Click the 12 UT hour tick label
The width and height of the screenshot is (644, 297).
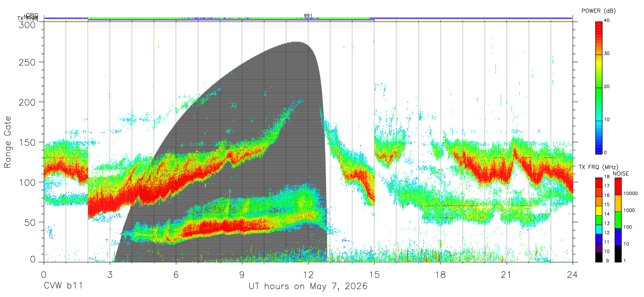[308, 274]
